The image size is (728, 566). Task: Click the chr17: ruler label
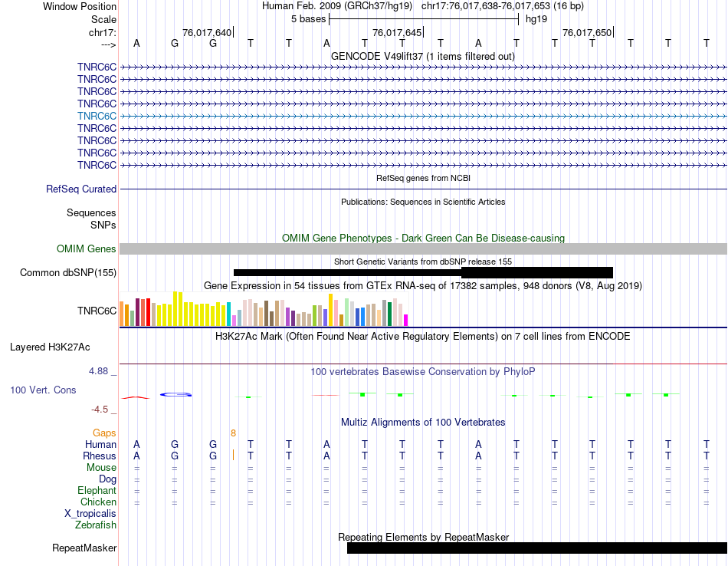[x=103, y=32]
